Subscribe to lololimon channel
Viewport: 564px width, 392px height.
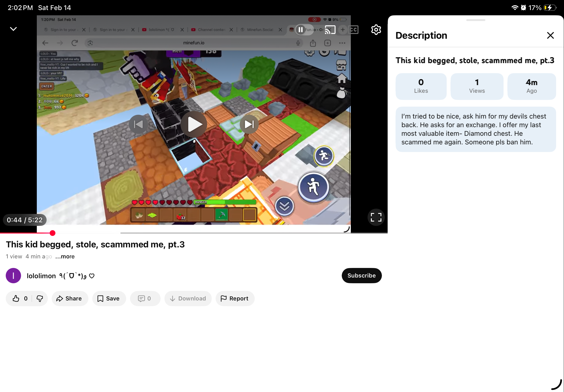click(361, 275)
